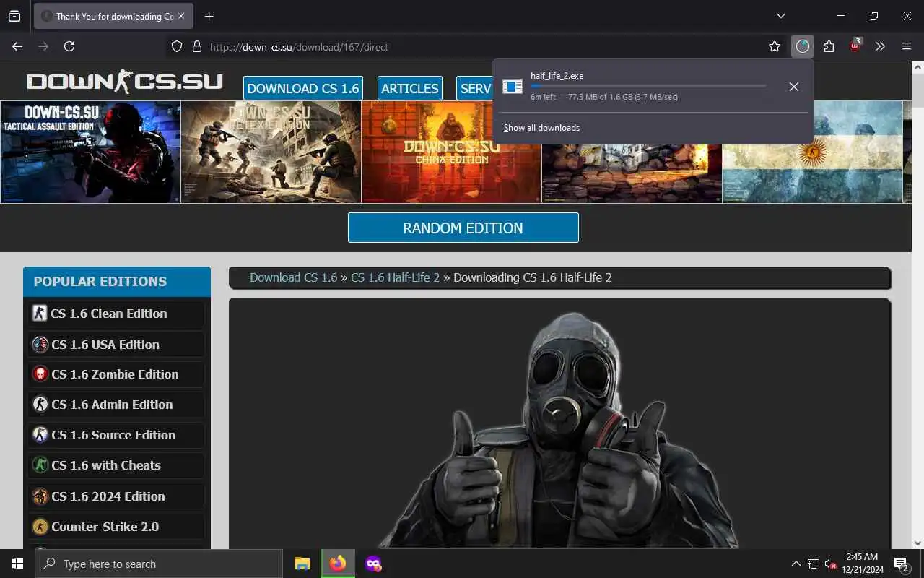Toggle the downloads progress toolbar icon
This screenshot has height=578, width=924.
click(803, 47)
